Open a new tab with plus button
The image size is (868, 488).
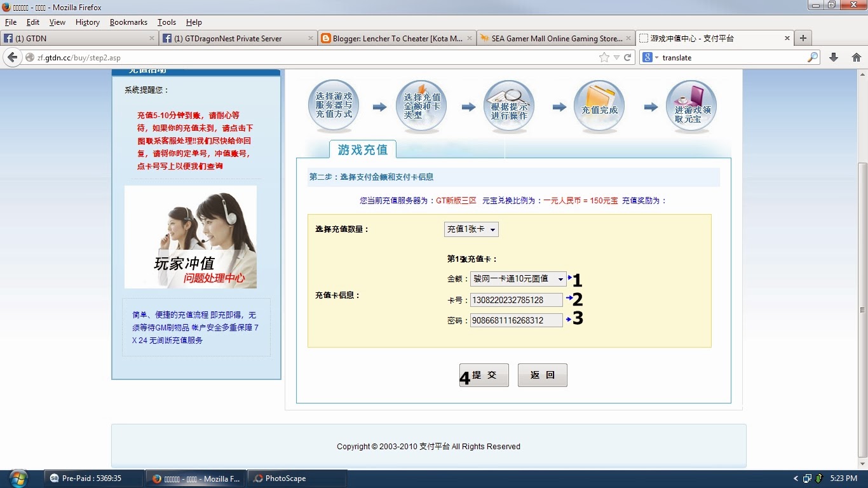click(803, 38)
